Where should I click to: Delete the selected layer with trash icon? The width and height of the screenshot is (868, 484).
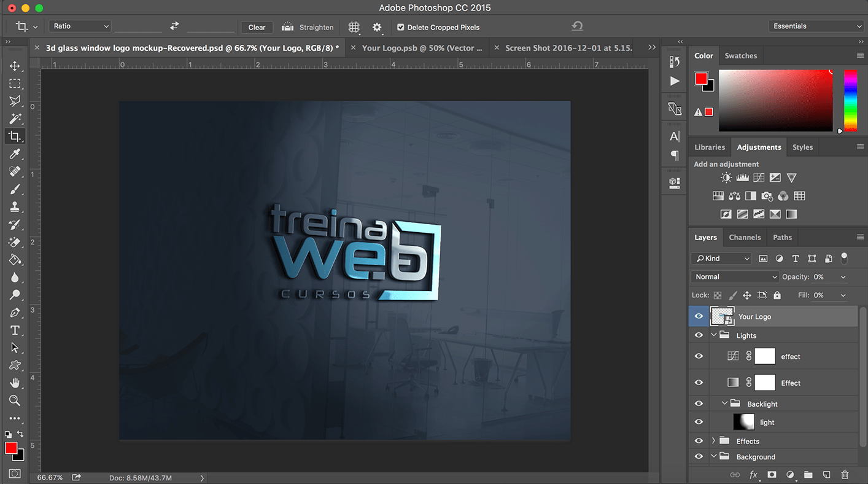pyautogui.click(x=845, y=475)
